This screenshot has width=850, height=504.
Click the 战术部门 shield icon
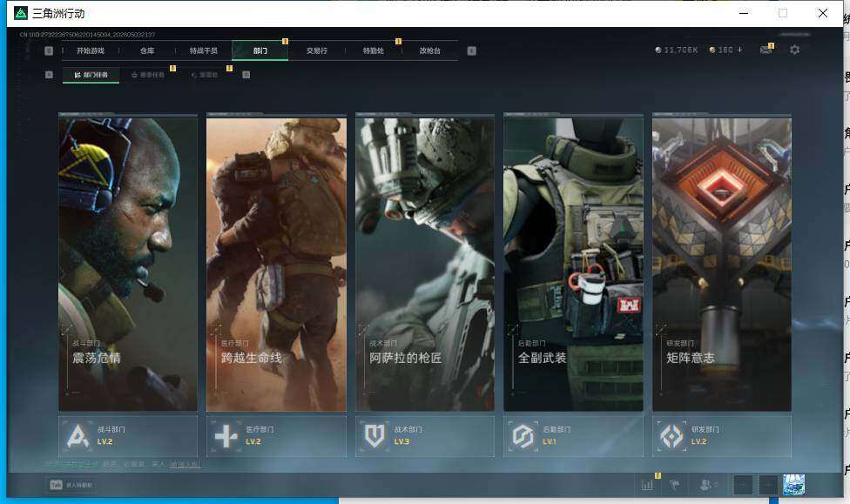point(374,436)
